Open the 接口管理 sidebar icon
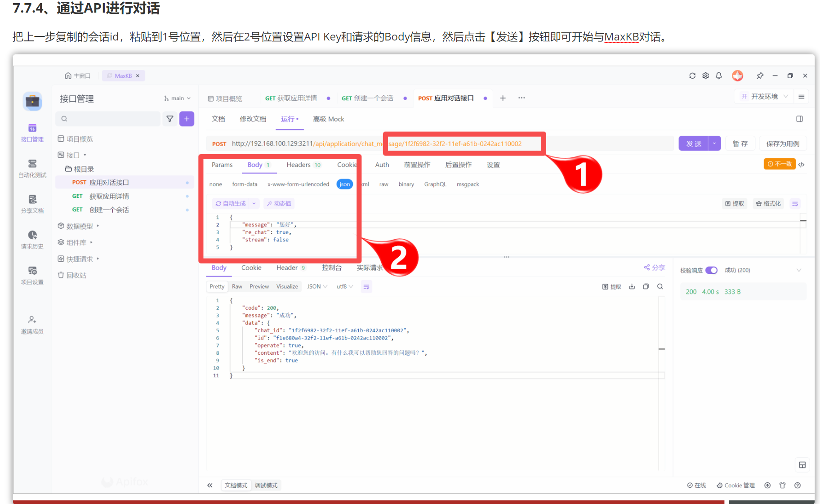 tap(32, 133)
